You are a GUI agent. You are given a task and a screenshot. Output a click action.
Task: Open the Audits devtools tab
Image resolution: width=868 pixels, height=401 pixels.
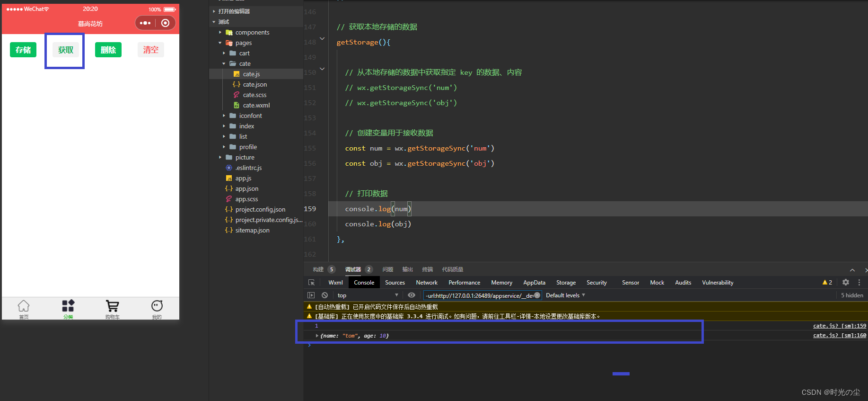(683, 283)
